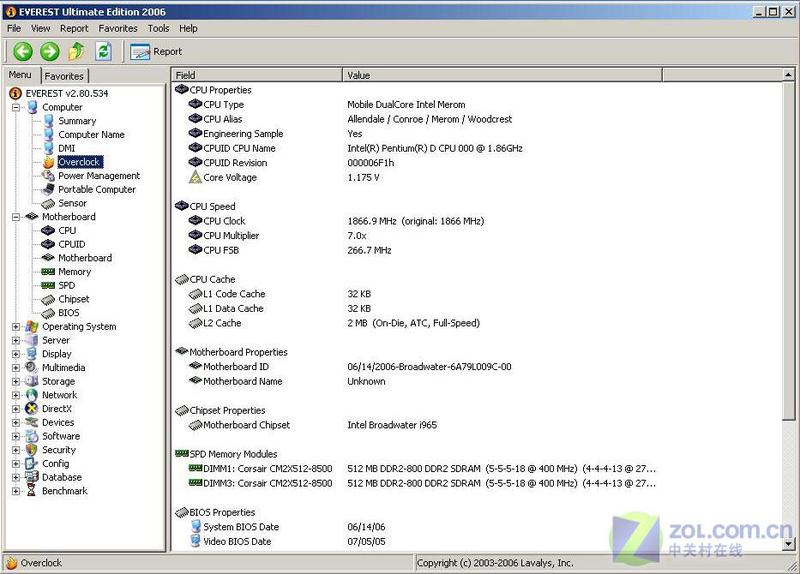Switch to the Favorites tab
This screenshot has width=800, height=574.
click(x=64, y=76)
